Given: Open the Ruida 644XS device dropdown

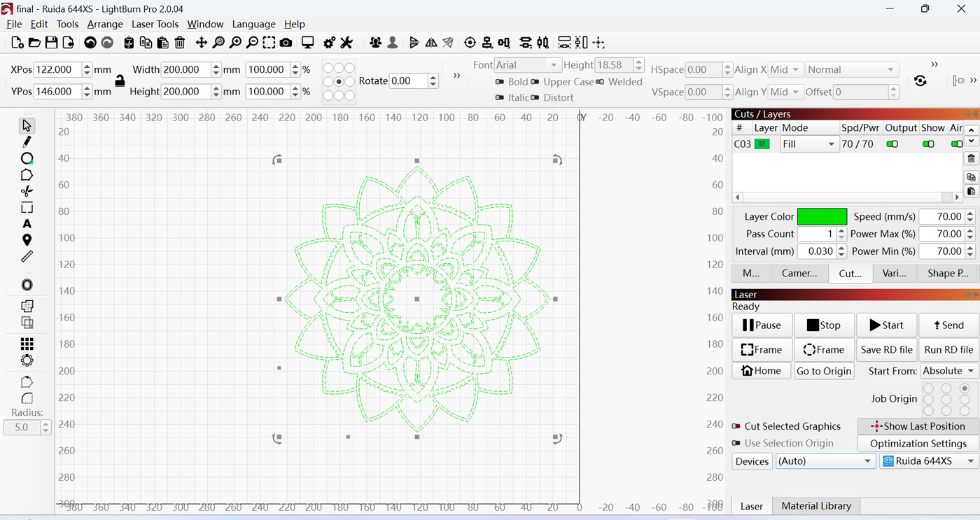Looking at the screenshot, I should [928, 461].
